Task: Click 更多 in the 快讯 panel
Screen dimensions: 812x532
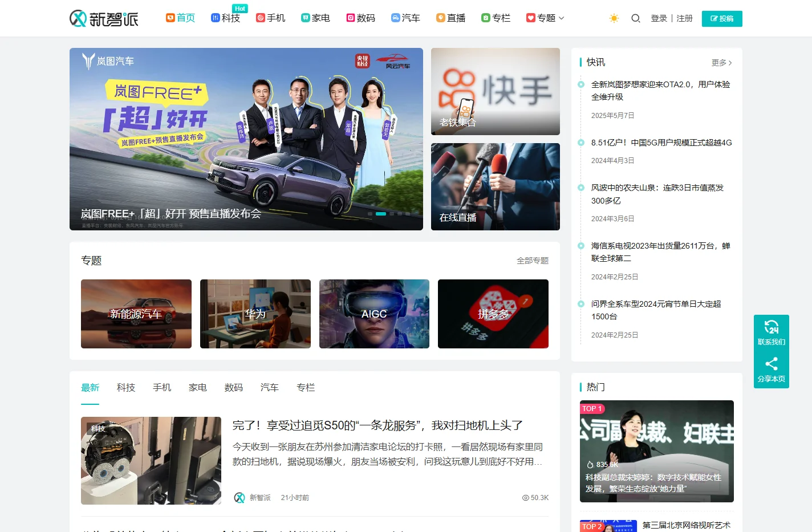Action: (x=721, y=63)
